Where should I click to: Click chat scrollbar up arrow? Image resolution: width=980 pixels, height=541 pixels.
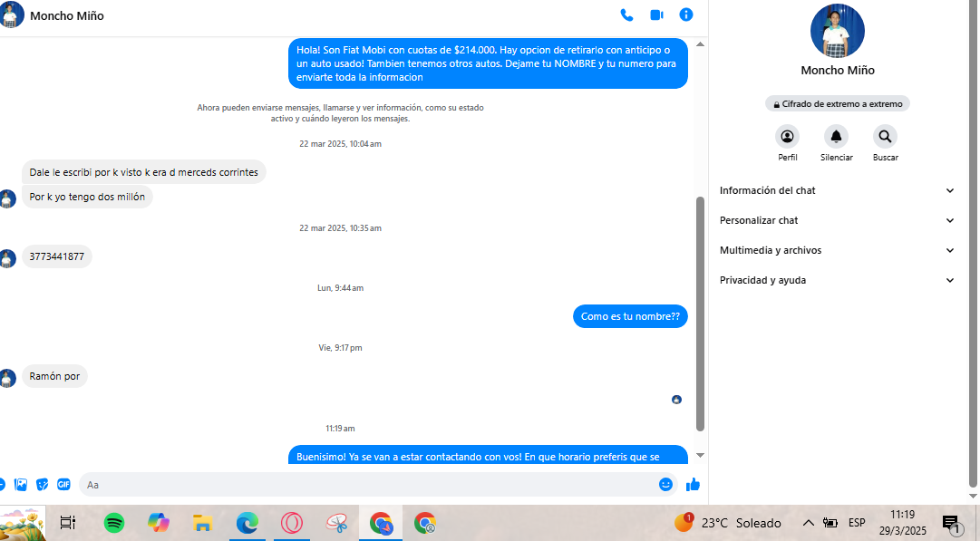[700, 44]
